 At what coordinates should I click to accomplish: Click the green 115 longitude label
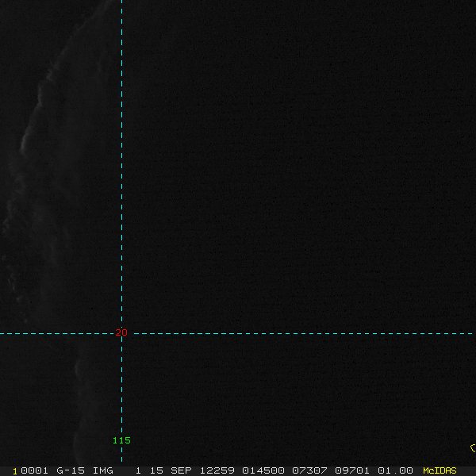tap(121, 440)
